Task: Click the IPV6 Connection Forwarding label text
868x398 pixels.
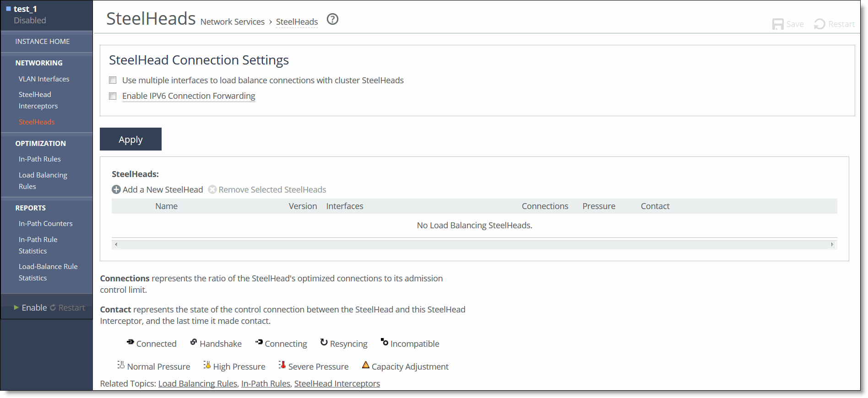Action: click(x=189, y=96)
